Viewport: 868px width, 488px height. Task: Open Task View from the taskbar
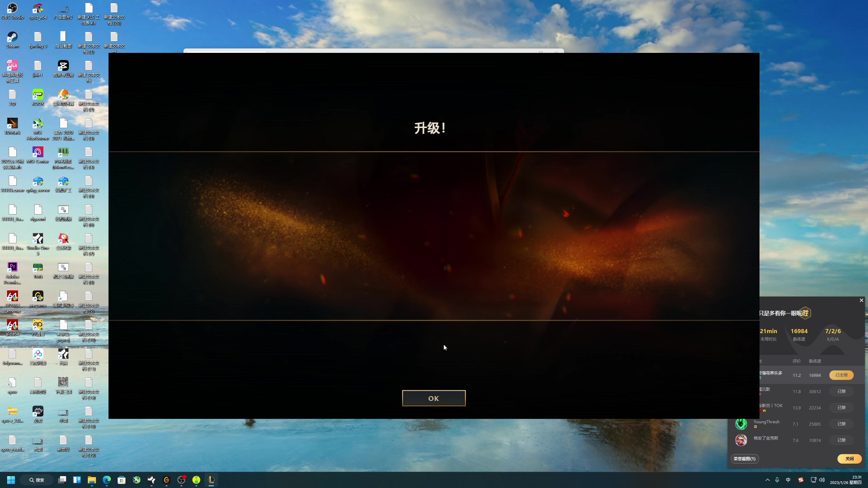coord(62,480)
